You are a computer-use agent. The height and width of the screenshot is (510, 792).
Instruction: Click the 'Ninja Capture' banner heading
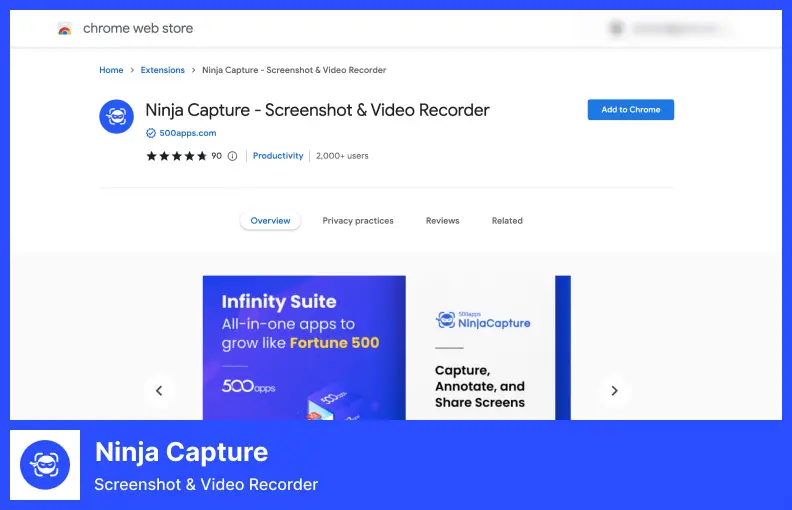[181, 452]
